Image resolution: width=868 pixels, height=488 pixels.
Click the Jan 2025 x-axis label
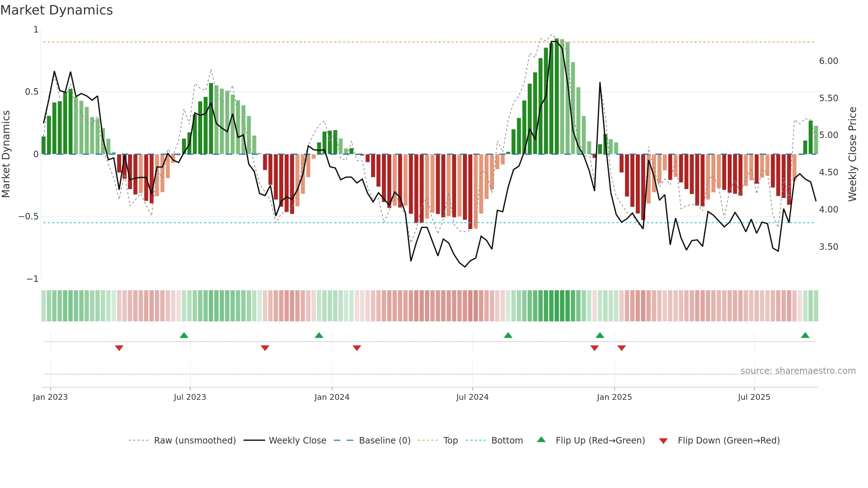click(x=614, y=397)
